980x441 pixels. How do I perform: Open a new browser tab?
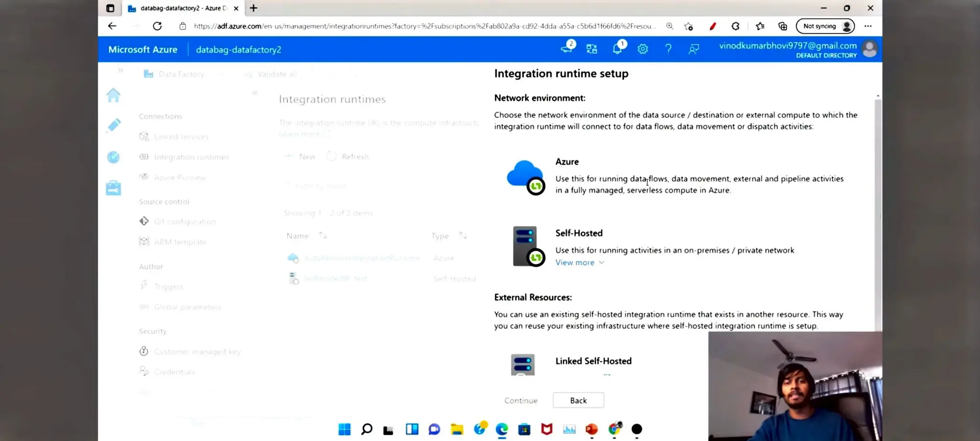(254, 8)
